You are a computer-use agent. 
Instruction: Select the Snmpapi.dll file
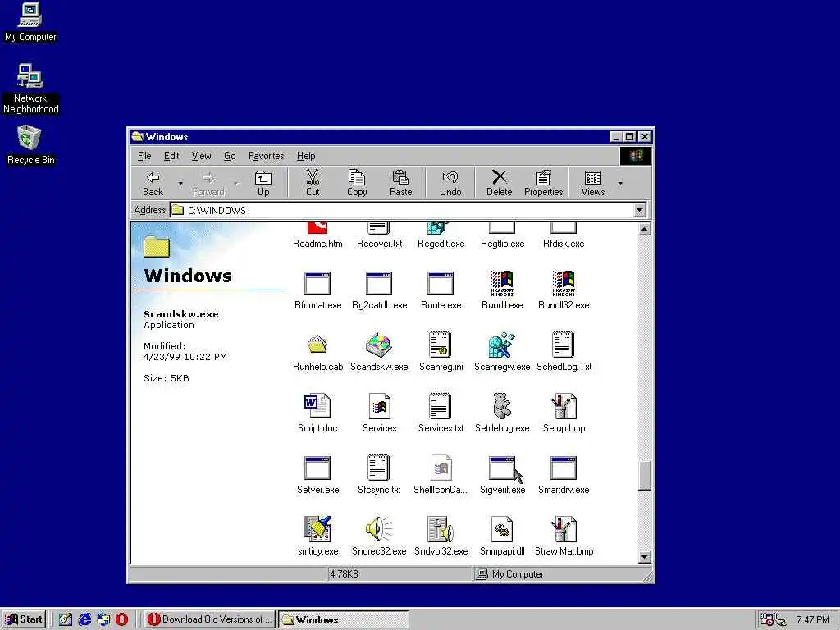[502, 529]
